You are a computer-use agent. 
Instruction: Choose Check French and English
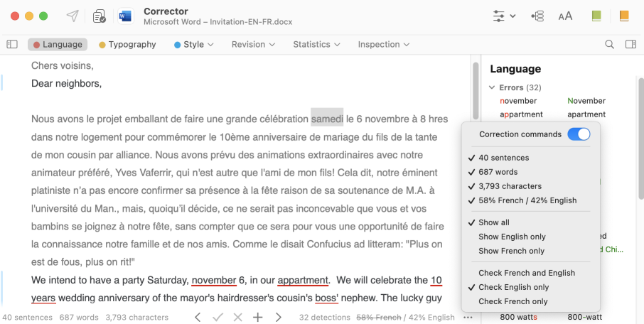530,273
